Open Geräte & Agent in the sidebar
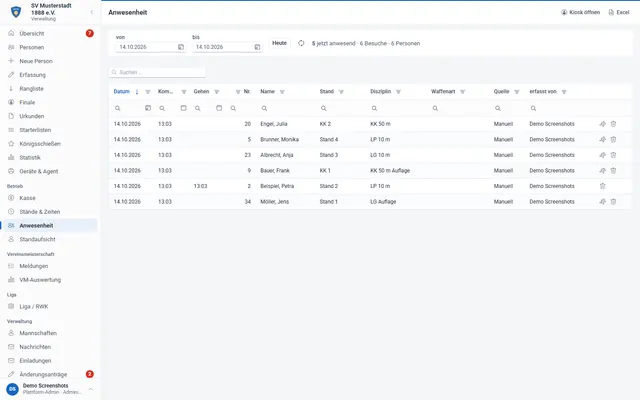The width and height of the screenshot is (640, 400). (x=49, y=171)
